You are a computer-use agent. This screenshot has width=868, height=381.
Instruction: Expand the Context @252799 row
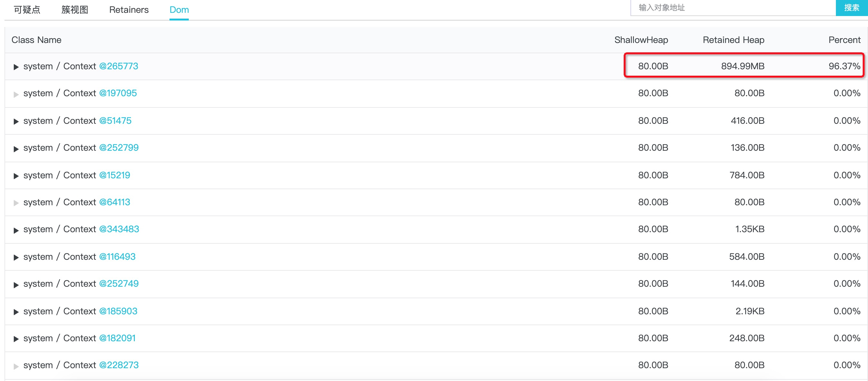click(x=16, y=149)
